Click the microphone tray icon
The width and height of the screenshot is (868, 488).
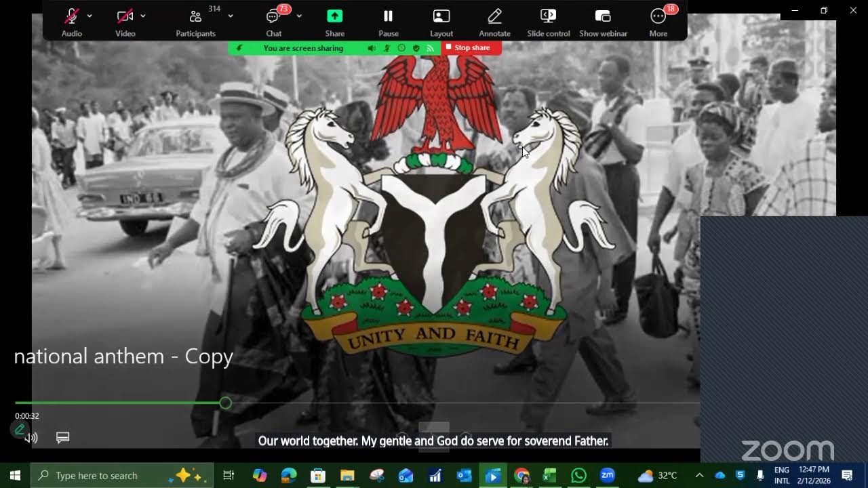(x=760, y=476)
